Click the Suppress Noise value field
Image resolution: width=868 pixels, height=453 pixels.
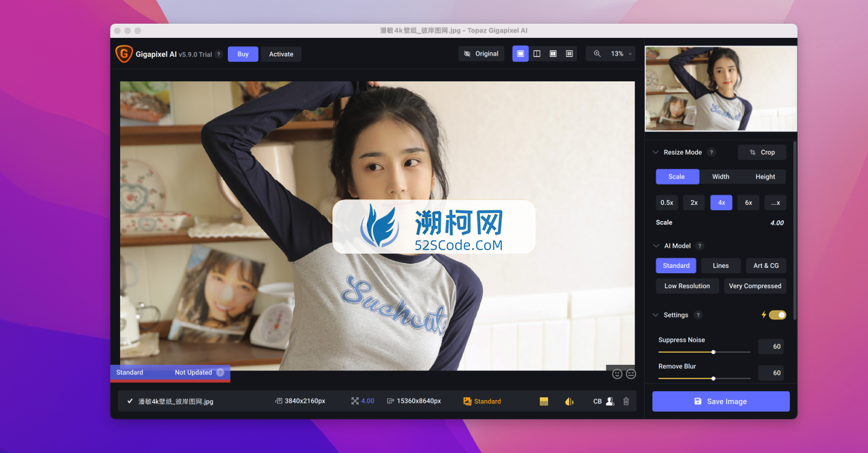click(x=771, y=347)
